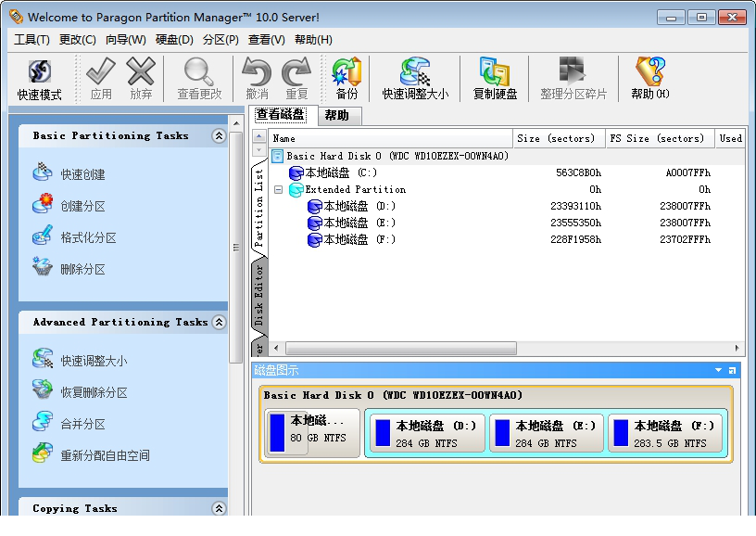Click the 备份 backup toolbar icon

pyautogui.click(x=346, y=79)
